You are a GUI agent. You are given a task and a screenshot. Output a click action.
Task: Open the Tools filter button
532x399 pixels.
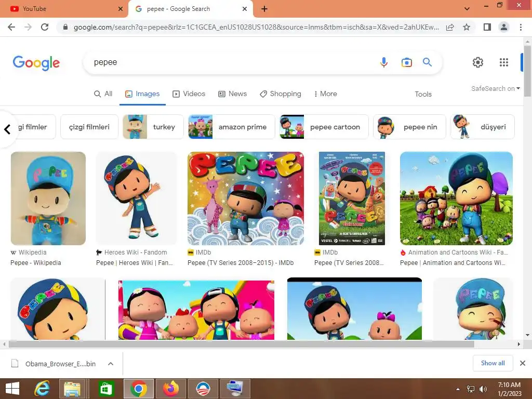click(x=423, y=95)
